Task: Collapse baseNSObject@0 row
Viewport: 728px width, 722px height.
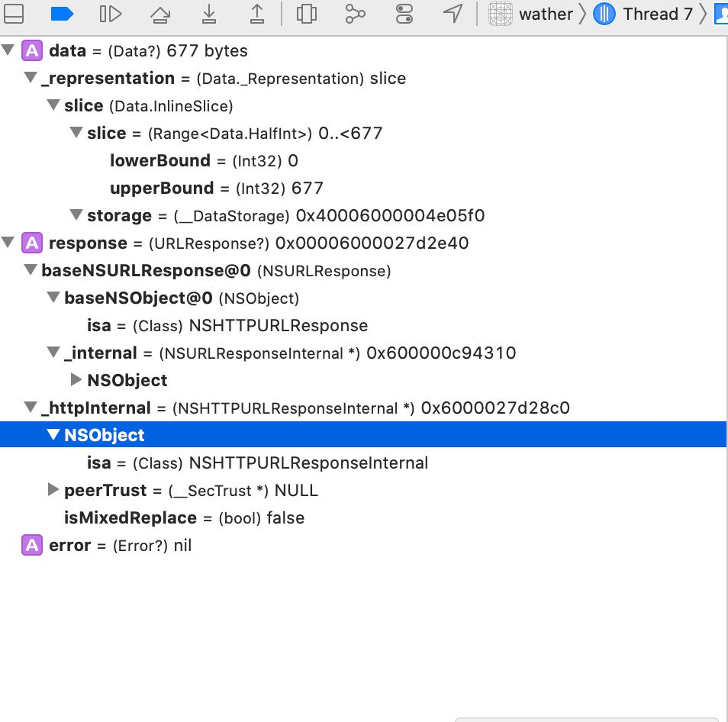Action: (x=53, y=297)
